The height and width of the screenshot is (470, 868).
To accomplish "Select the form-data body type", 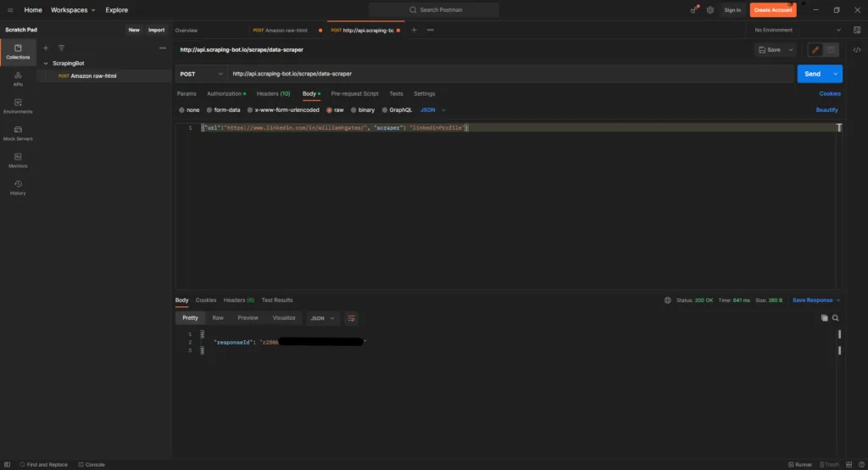I will 222,109.
